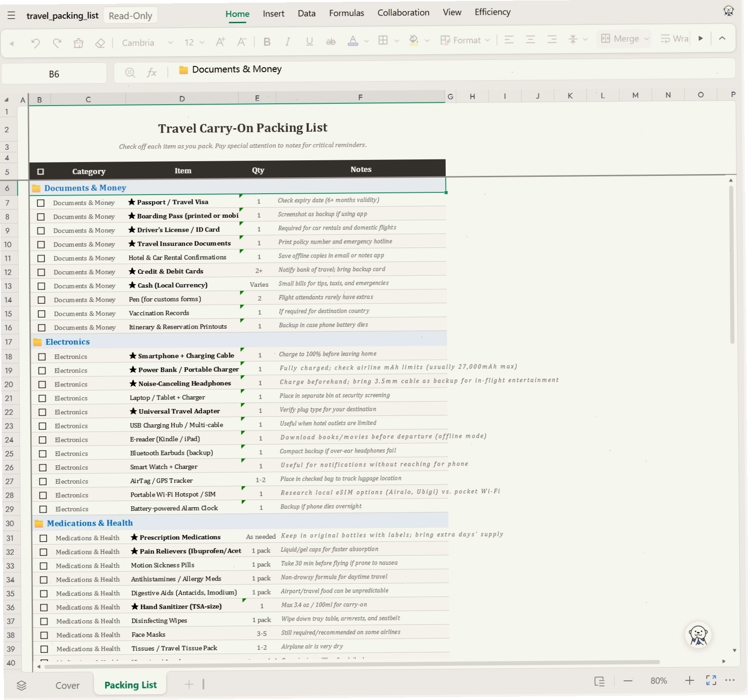This screenshot has width=748, height=700.
Task: Click the Clear formatting eraser icon
Action: (100, 43)
